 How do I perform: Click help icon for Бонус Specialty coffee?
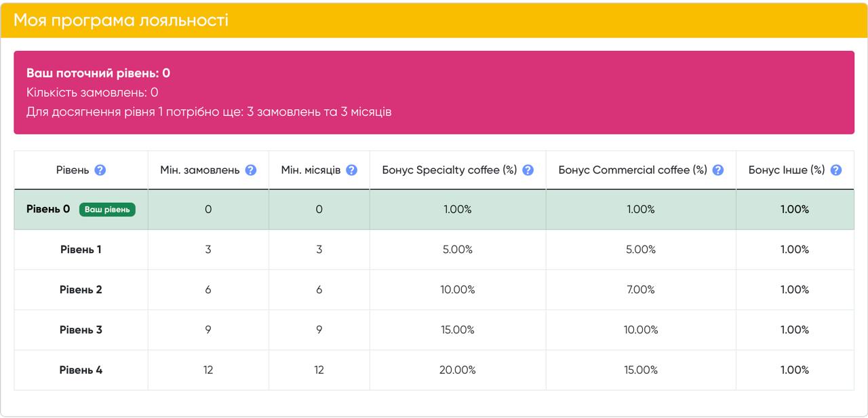[x=528, y=170]
